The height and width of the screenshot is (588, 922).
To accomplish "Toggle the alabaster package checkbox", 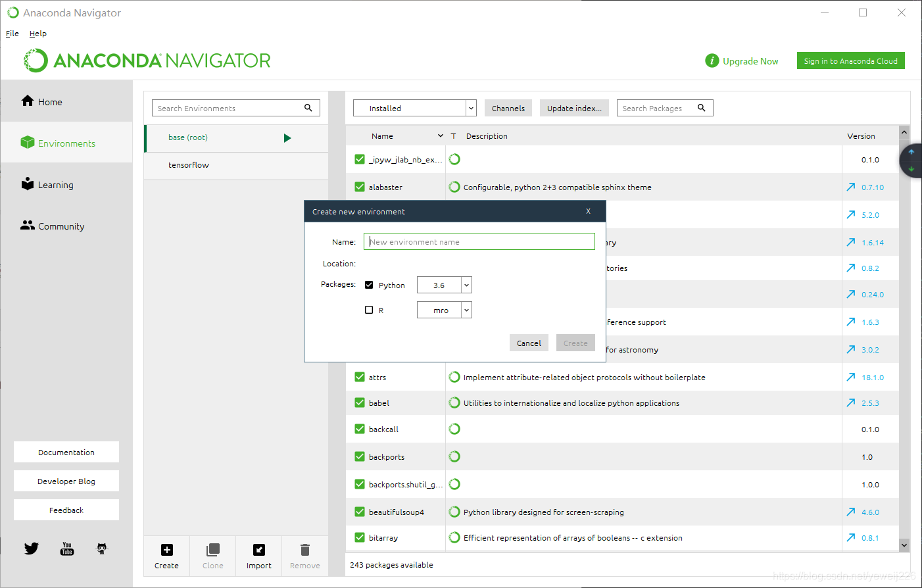I will [x=360, y=187].
